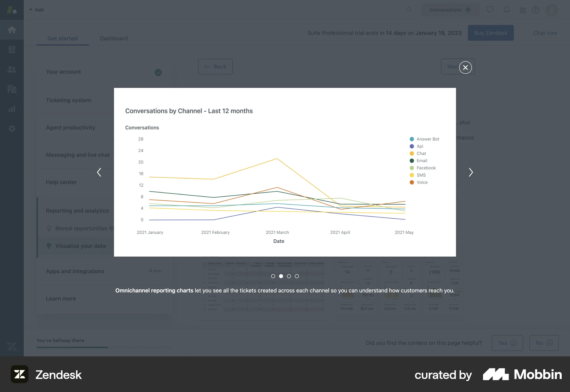Click the search magnifier icon
570x392 pixels.
click(x=410, y=10)
